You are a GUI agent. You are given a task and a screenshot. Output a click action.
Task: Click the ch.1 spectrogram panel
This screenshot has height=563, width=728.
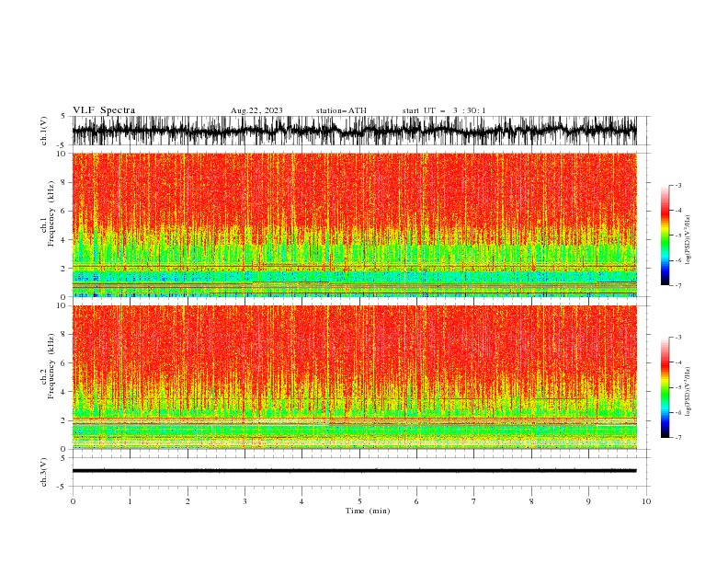[354, 224]
